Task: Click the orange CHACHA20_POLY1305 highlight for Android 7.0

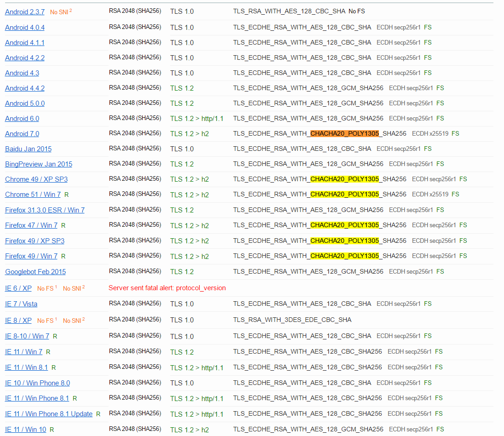Action: point(344,133)
